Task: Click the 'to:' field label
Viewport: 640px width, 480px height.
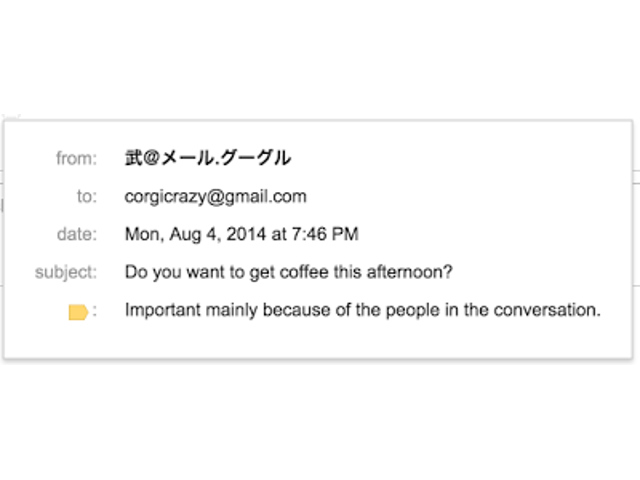Action: coord(87,196)
